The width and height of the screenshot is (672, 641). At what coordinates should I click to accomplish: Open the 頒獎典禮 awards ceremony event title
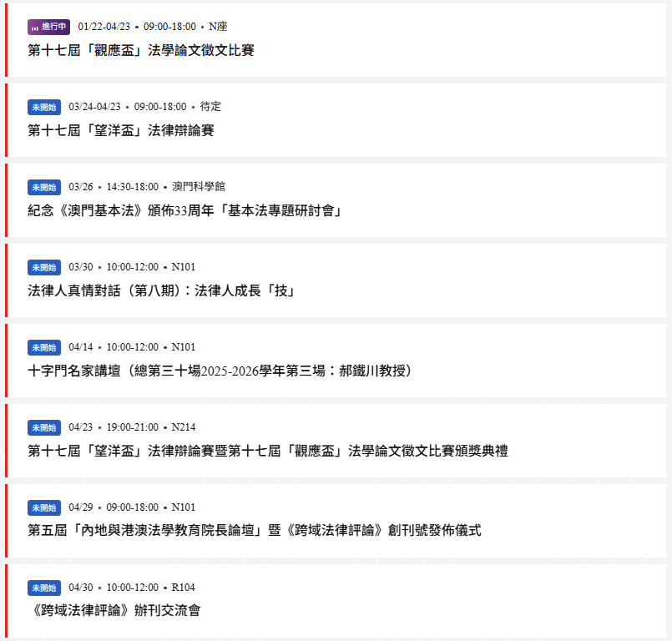[268, 451]
